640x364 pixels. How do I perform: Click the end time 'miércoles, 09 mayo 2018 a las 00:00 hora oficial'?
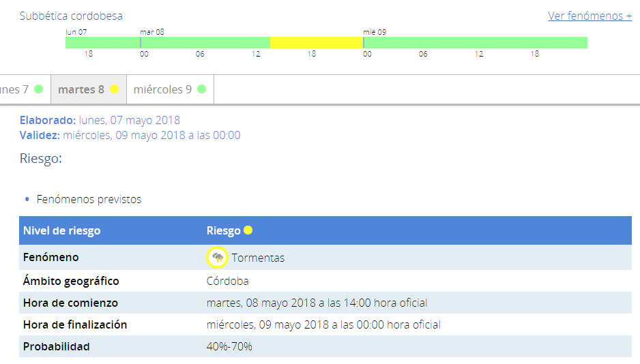pos(323,324)
